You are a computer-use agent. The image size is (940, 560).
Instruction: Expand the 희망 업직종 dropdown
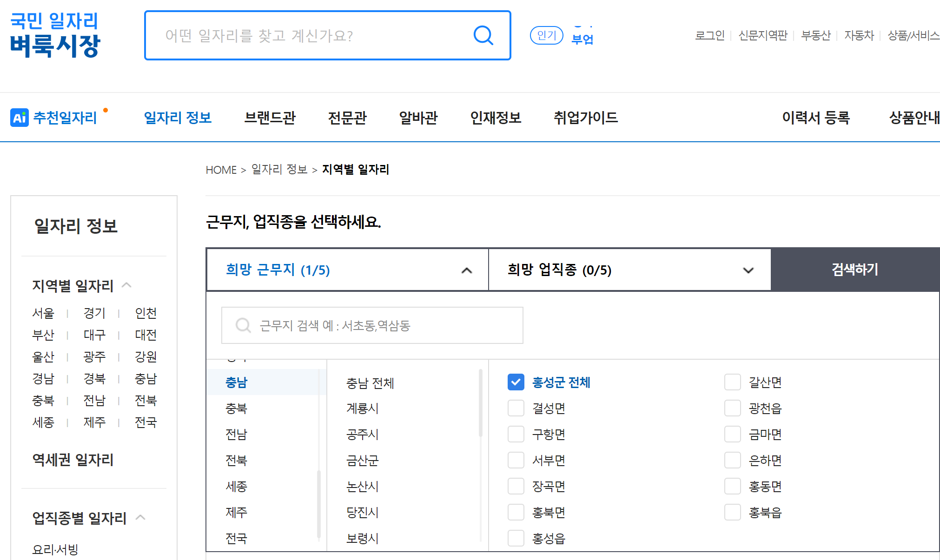coord(630,270)
